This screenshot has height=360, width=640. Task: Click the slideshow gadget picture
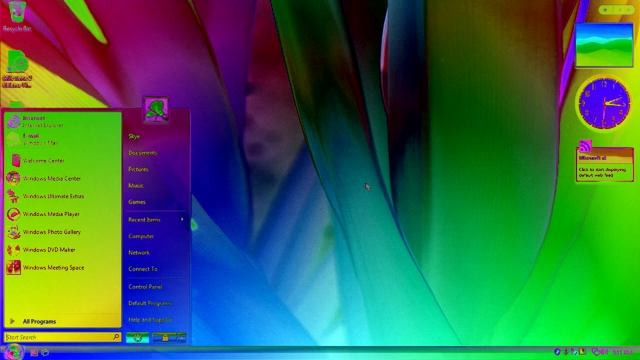[x=604, y=45]
